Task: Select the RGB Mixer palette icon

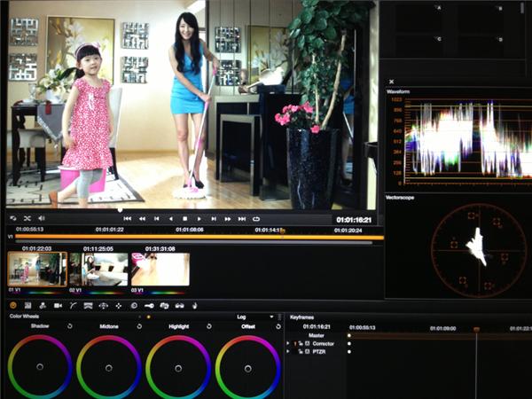Action: (43, 305)
